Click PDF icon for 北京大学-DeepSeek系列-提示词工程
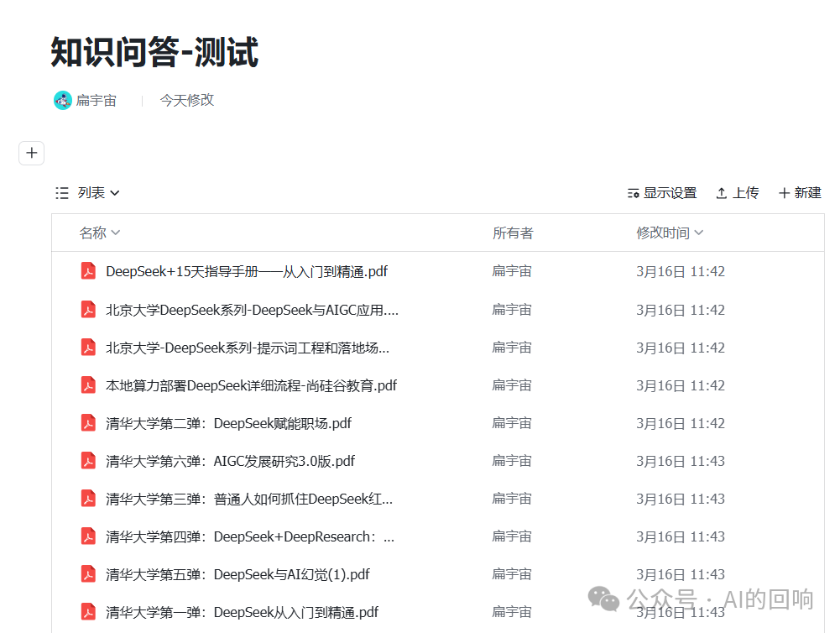The width and height of the screenshot is (840, 633). click(x=88, y=348)
